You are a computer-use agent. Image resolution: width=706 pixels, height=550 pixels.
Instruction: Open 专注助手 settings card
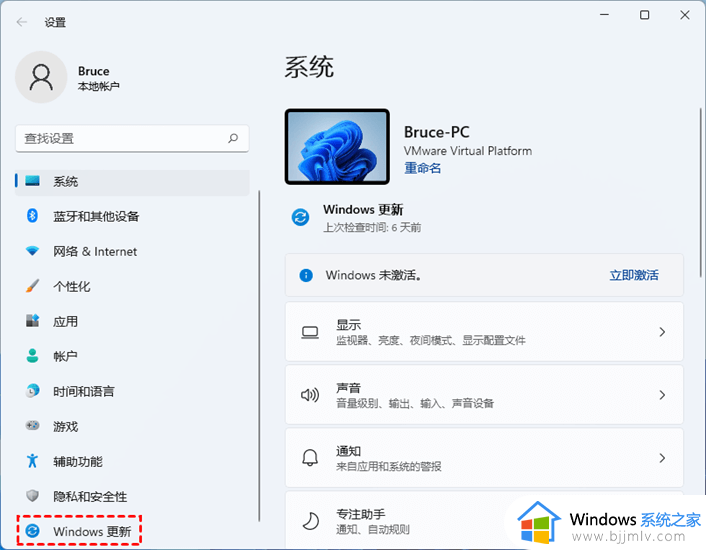pos(484,521)
